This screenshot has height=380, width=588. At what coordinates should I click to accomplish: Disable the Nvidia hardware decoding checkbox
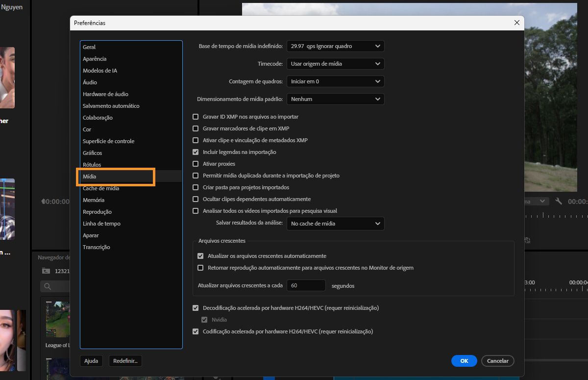[204, 319]
